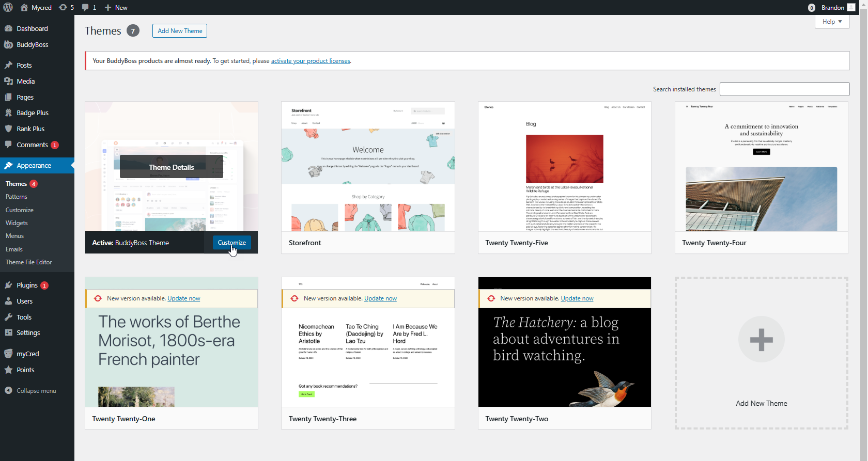
Task: Click Update now for Twenty Twenty-Two
Action: pos(577,298)
